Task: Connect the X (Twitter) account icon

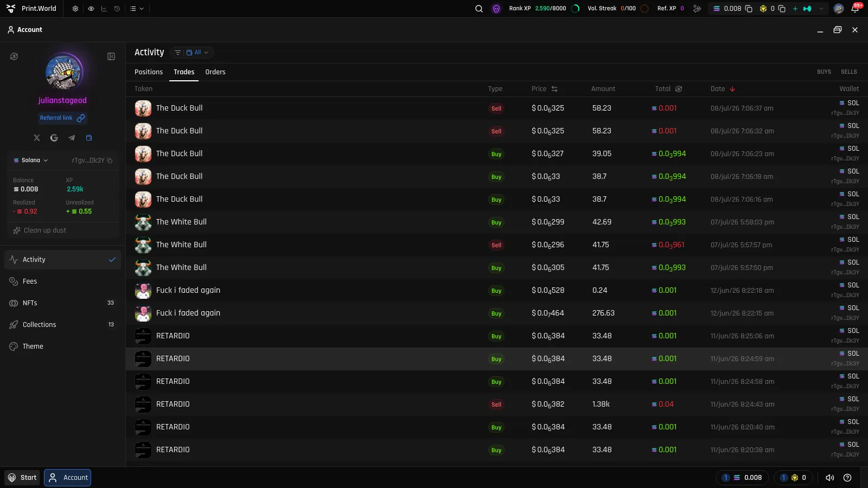Action: (x=37, y=138)
